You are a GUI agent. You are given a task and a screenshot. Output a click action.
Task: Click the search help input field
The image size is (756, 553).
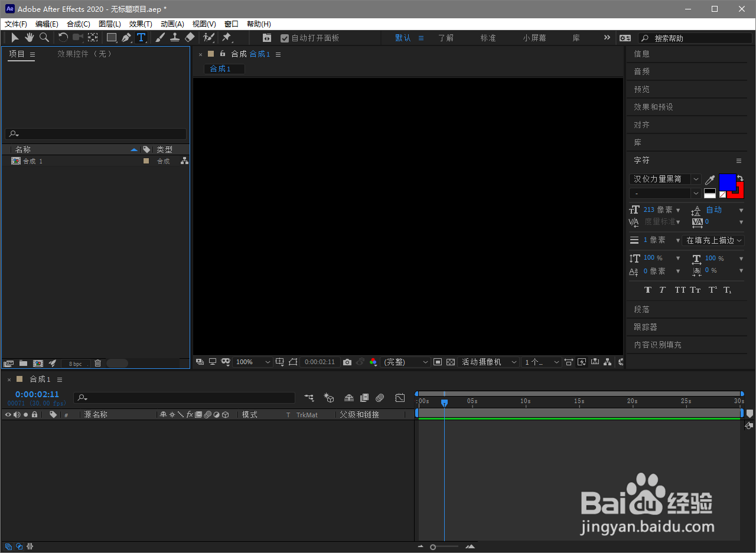coord(695,38)
